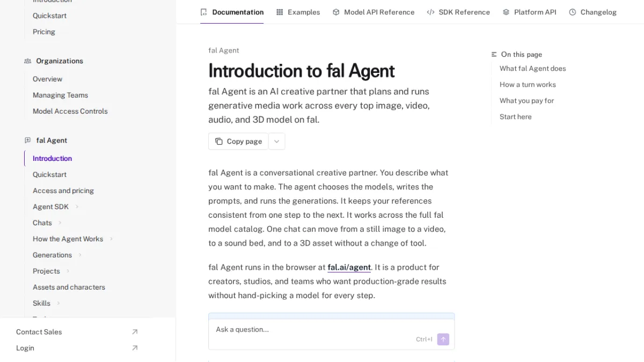
Task: Open the Copy page options dropdown arrow
Action: point(277,142)
